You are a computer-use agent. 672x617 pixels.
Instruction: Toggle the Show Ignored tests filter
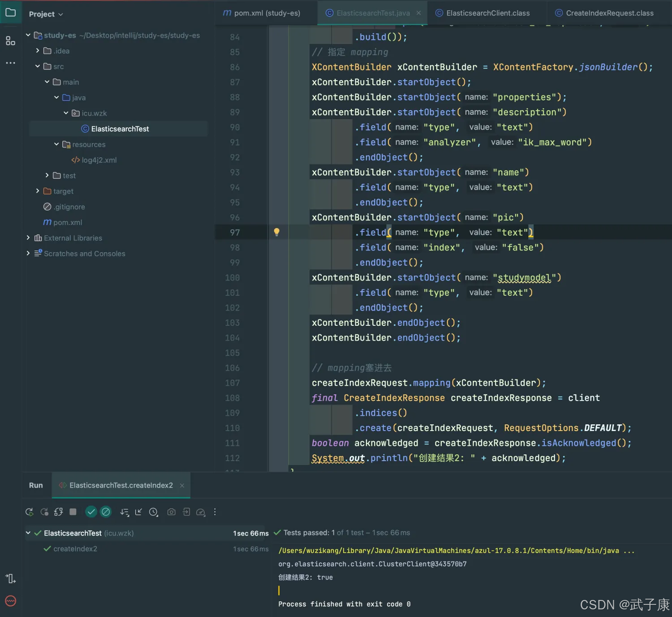(x=106, y=512)
